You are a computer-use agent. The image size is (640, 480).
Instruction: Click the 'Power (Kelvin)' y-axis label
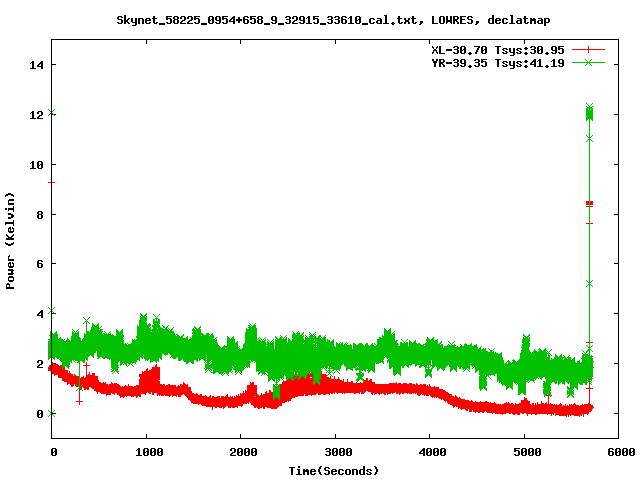click(10, 241)
